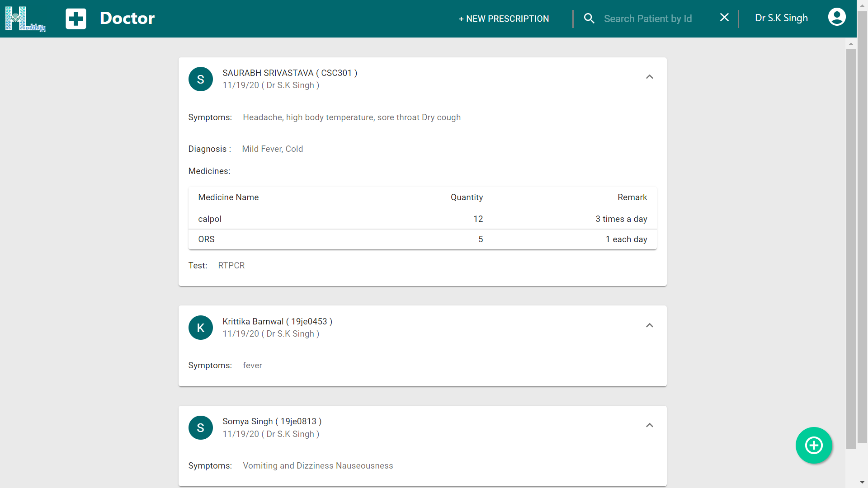
Task: Click Somya Singh's S avatar
Action: tap(201, 427)
